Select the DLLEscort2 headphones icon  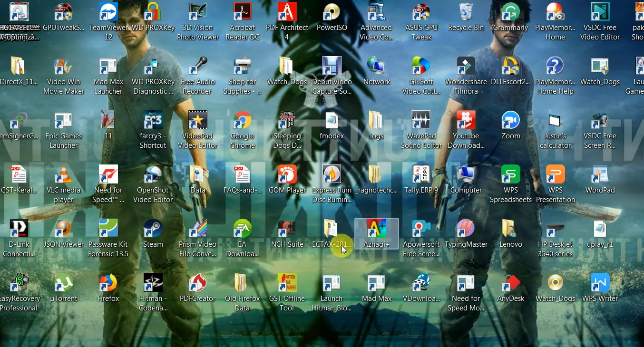511,66
